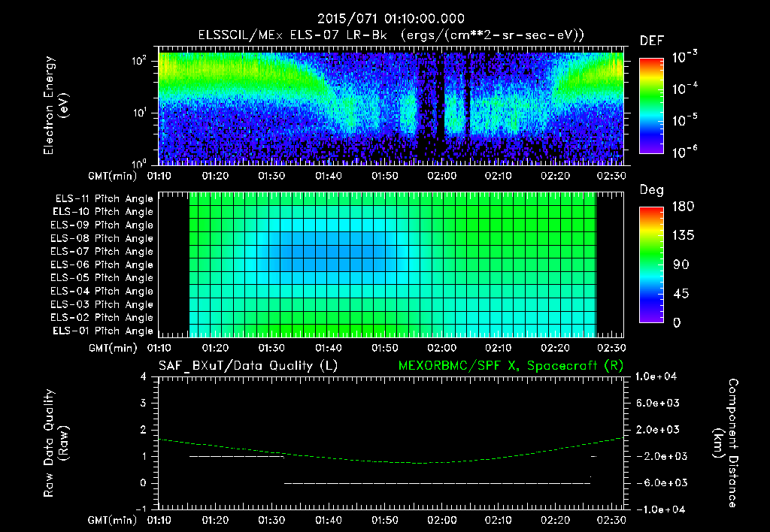Click the SAF_BXuT/Data Quality (L) title
Viewport: 770px width, 532px height.
[x=248, y=366]
